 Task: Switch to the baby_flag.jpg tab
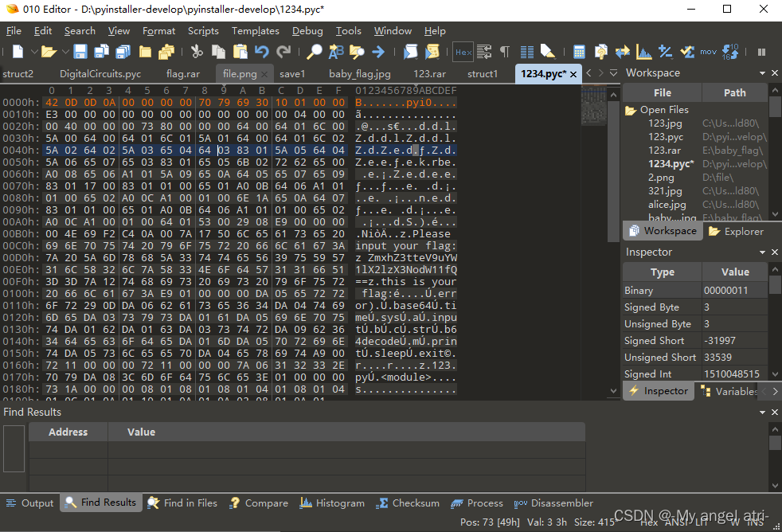point(360,74)
